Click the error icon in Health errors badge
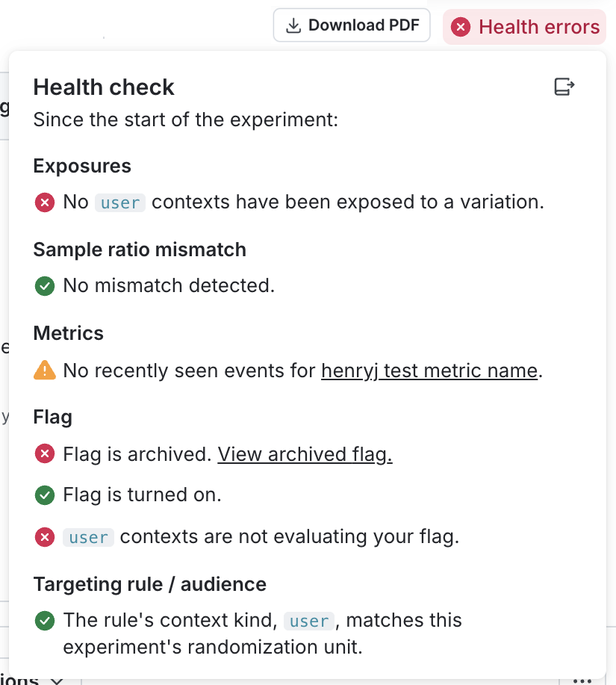616x685 pixels. coord(461,27)
